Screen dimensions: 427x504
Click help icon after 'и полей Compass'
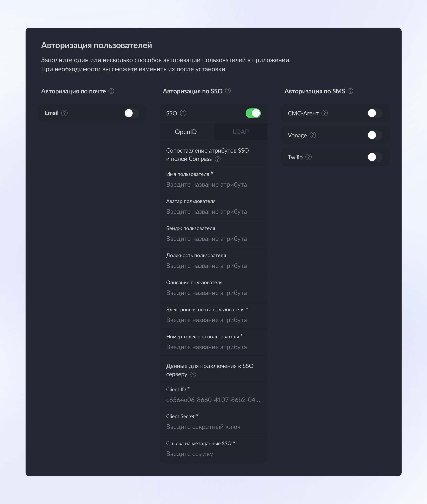(x=218, y=159)
